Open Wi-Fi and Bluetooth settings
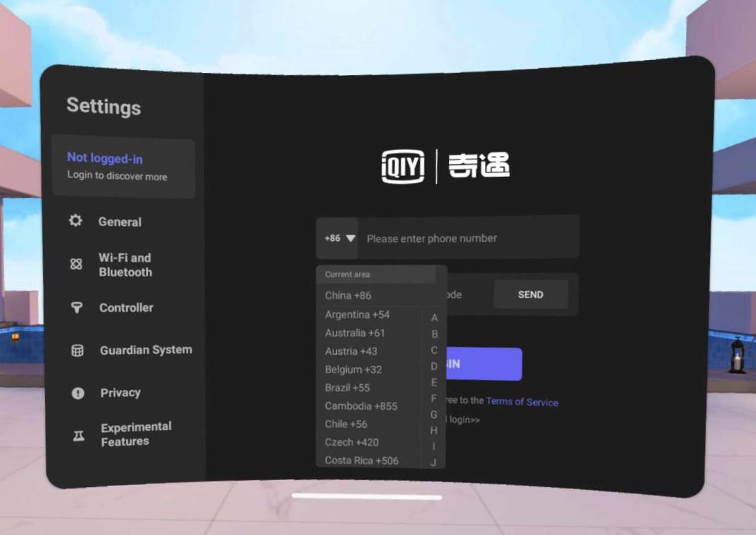Viewport: 756px width, 535px height. click(124, 265)
